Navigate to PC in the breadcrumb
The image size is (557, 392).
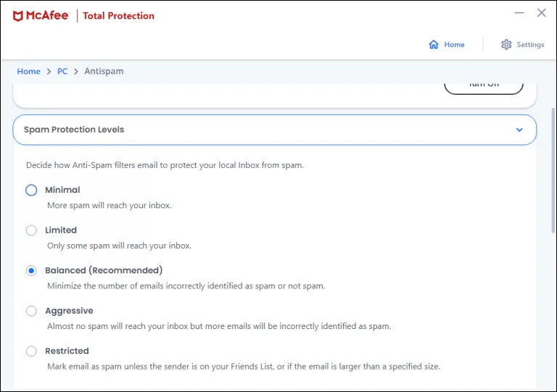point(62,72)
